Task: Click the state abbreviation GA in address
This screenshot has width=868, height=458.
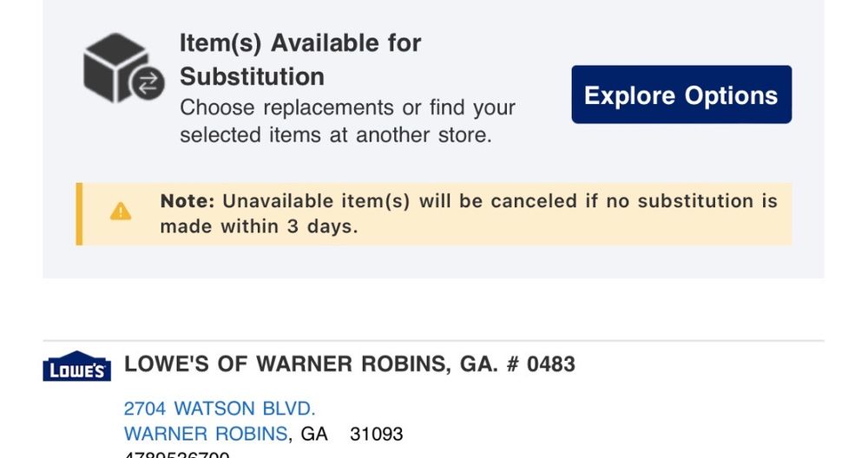Action: (x=314, y=434)
